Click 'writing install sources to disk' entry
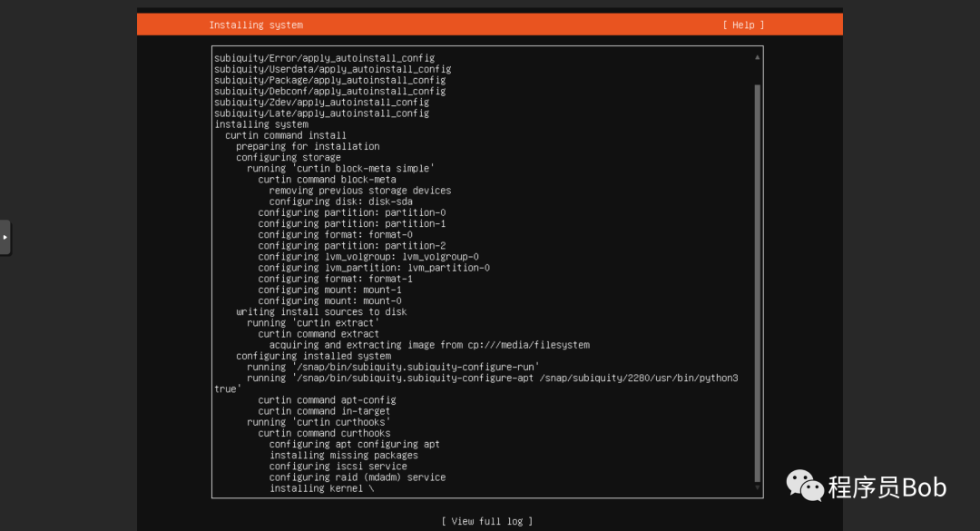This screenshot has height=531, width=980. [x=321, y=311]
